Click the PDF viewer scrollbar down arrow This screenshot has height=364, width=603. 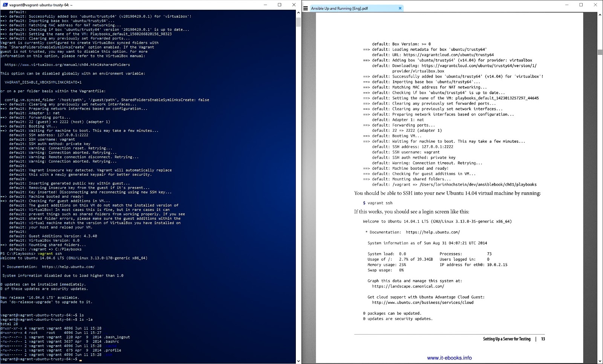[600, 360]
